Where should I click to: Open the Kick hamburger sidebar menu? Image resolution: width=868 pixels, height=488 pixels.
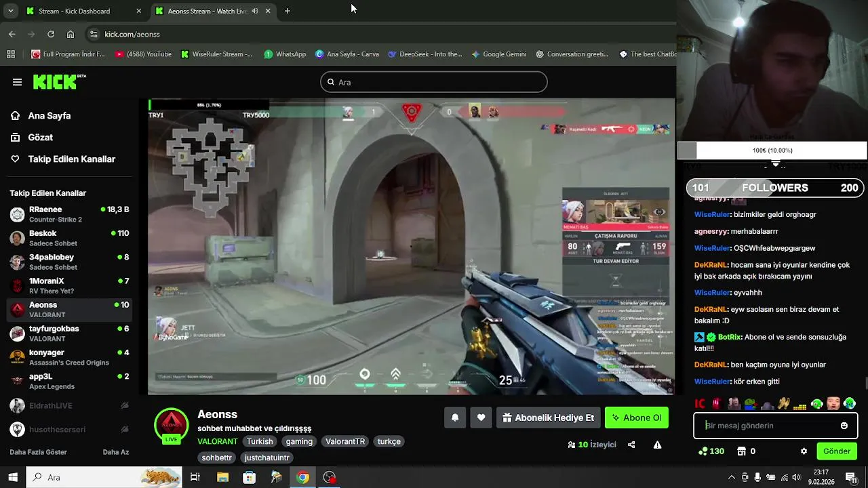tap(17, 82)
